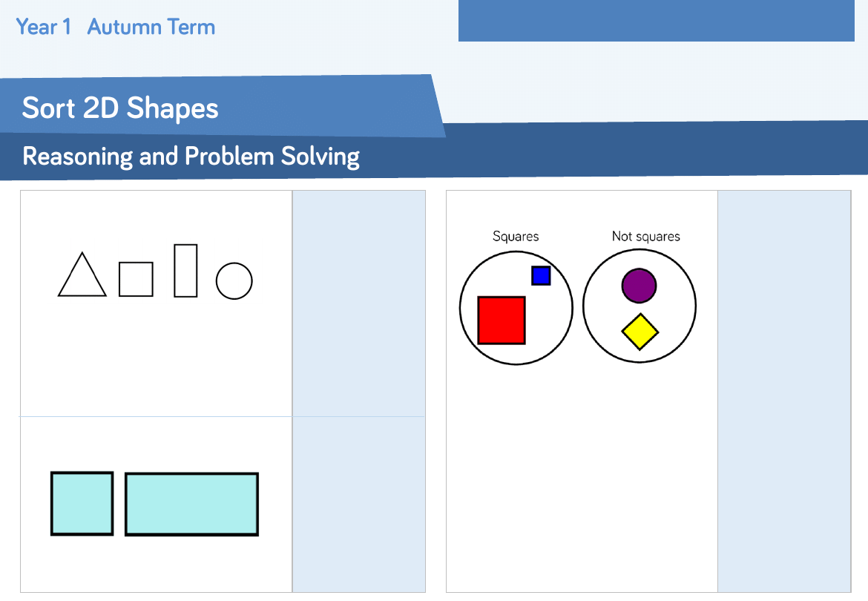Click the purple circle shape
868x601 pixels.
click(x=640, y=286)
